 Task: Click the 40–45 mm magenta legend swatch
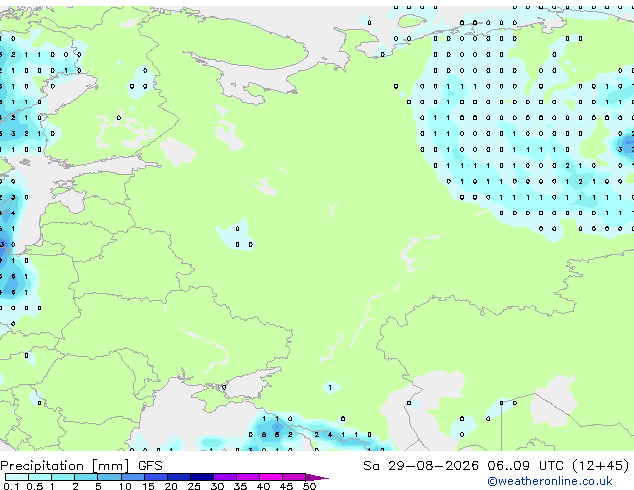(x=271, y=477)
